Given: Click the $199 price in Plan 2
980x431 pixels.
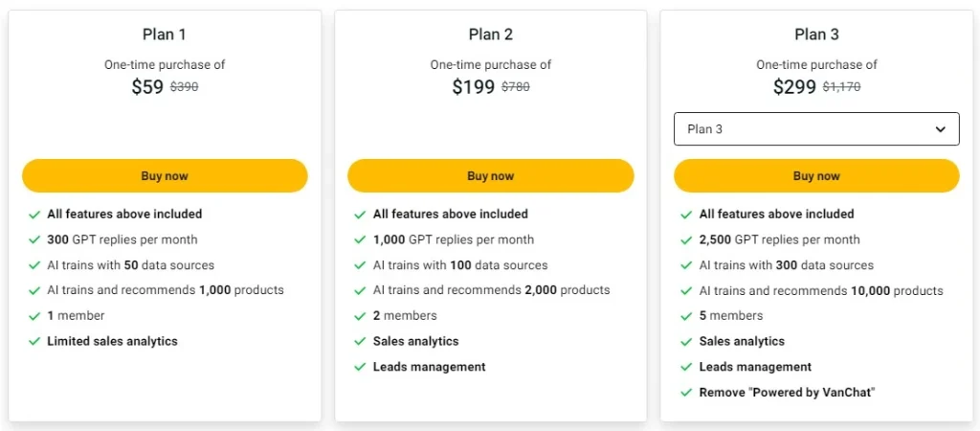Looking at the screenshot, I should (474, 87).
